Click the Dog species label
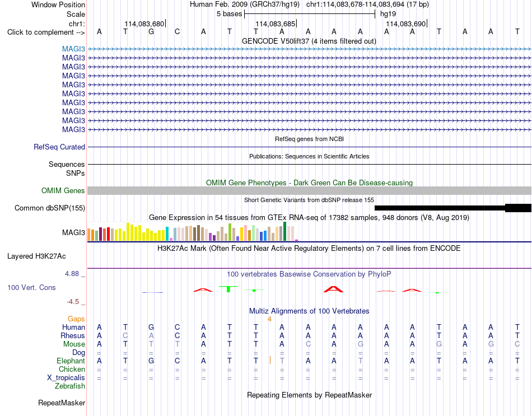The image size is (532, 416). point(78,353)
